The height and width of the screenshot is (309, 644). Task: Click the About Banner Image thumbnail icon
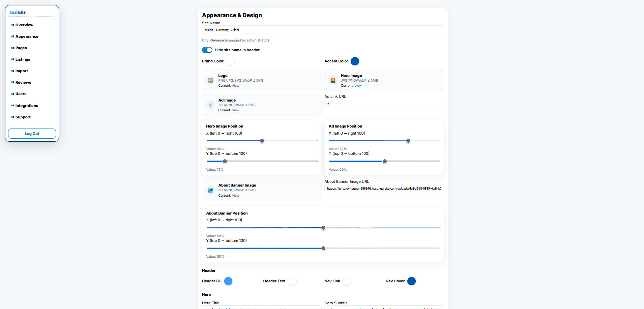pos(210,190)
